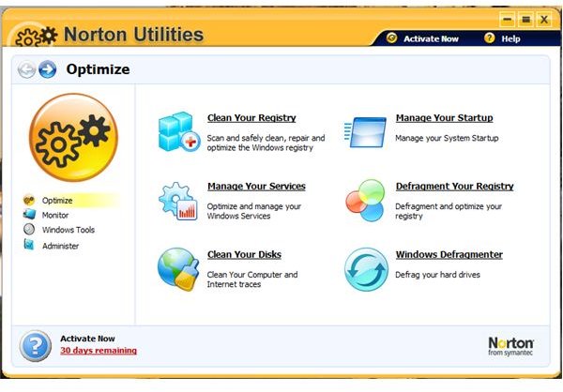Click the Help question mark icon in header
This screenshot has width=563, height=392.
click(490, 38)
